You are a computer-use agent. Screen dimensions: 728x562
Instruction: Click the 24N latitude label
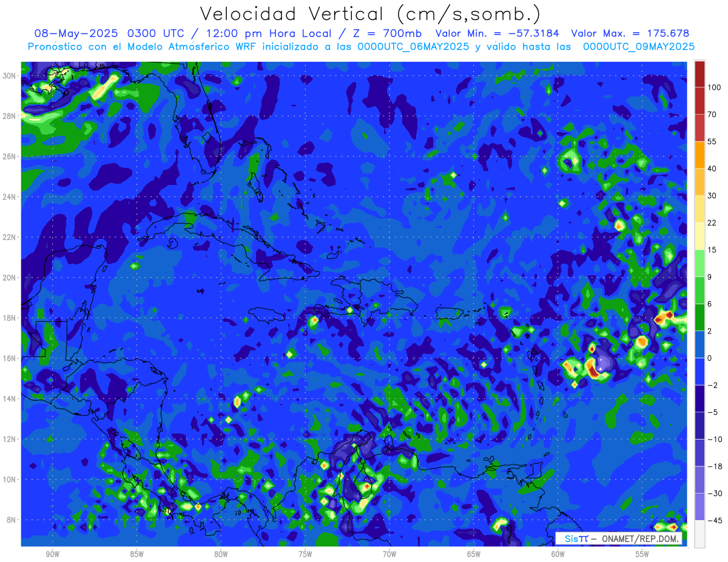click(9, 197)
